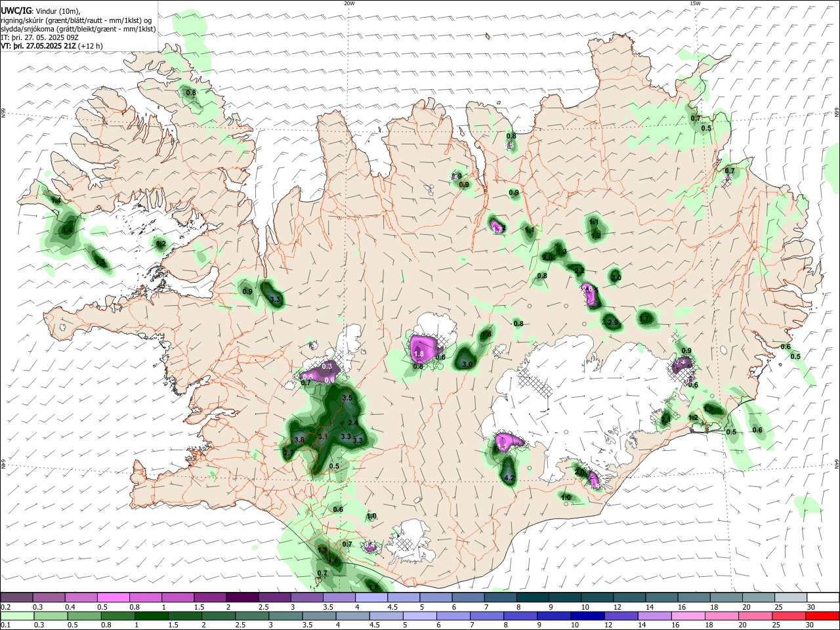Pick the dark teal 8–9 swatch in the top legend

point(533,598)
